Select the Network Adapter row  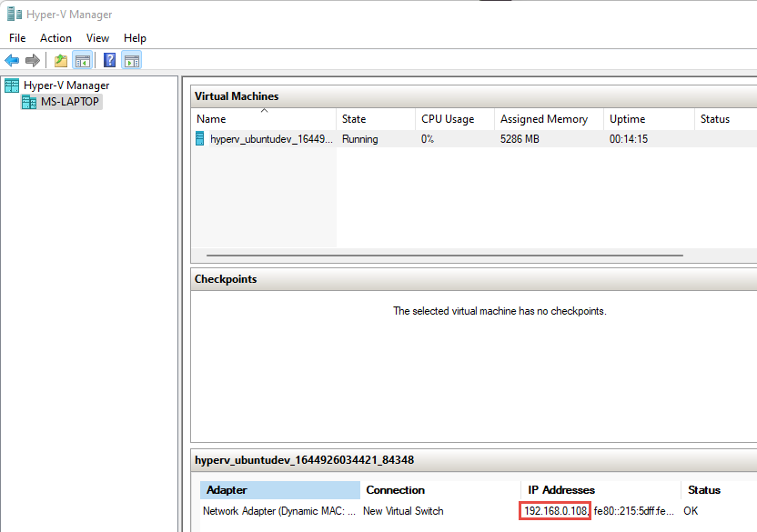280,511
